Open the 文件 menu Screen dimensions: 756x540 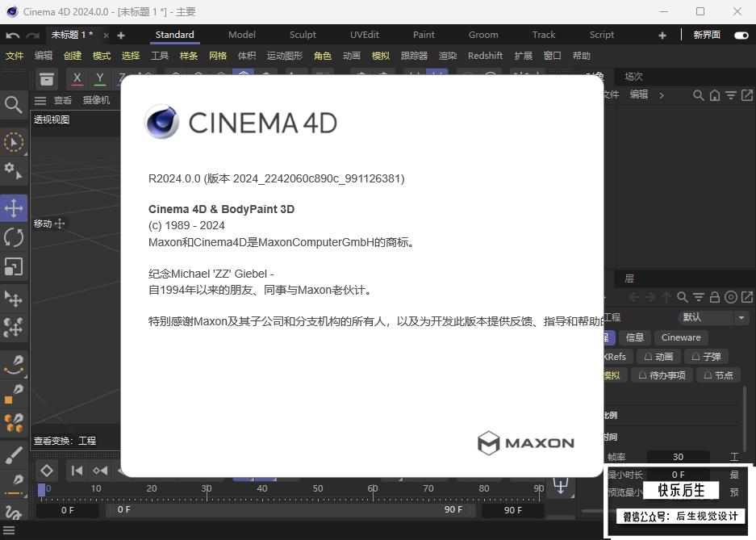[x=15, y=56]
